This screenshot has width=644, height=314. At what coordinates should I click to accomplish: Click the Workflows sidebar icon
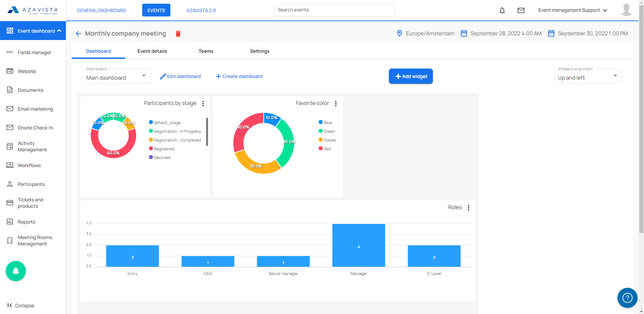[10, 165]
